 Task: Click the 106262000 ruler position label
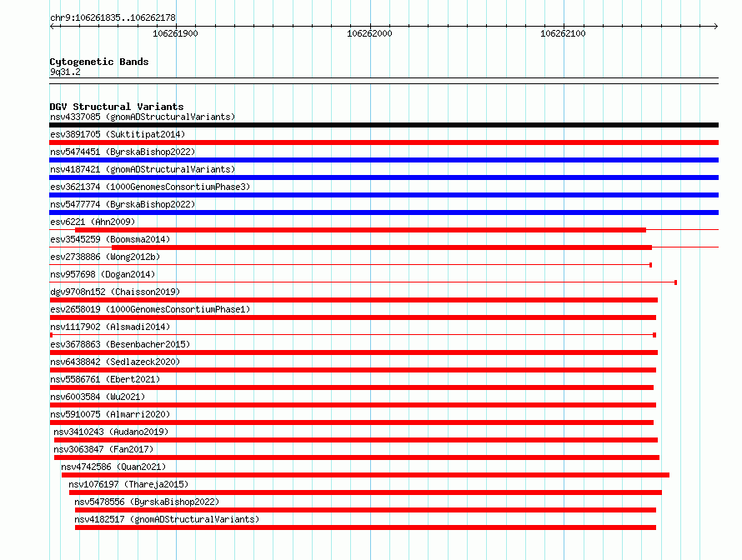(x=369, y=33)
